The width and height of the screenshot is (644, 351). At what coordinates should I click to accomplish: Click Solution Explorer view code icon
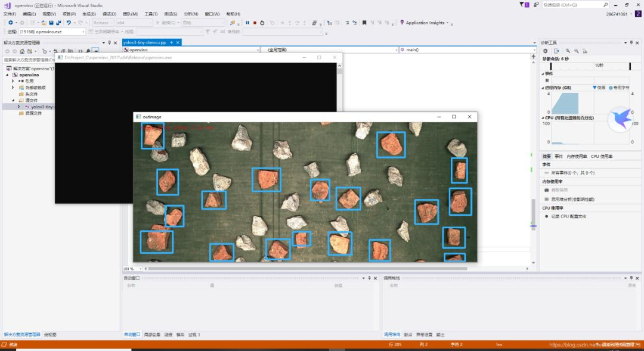click(x=80, y=51)
